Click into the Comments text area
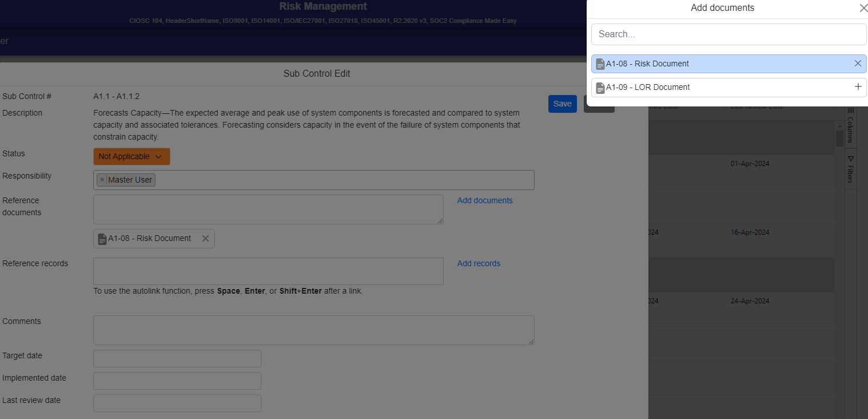 pyautogui.click(x=313, y=330)
